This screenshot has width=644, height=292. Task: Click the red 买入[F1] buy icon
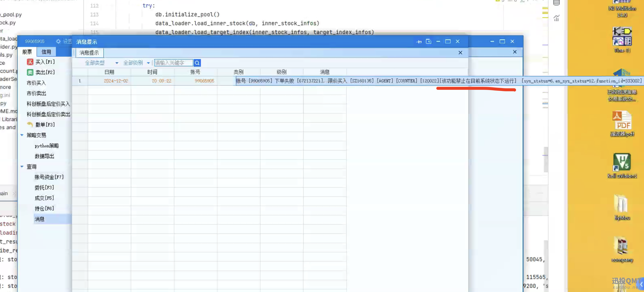pyautogui.click(x=30, y=62)
